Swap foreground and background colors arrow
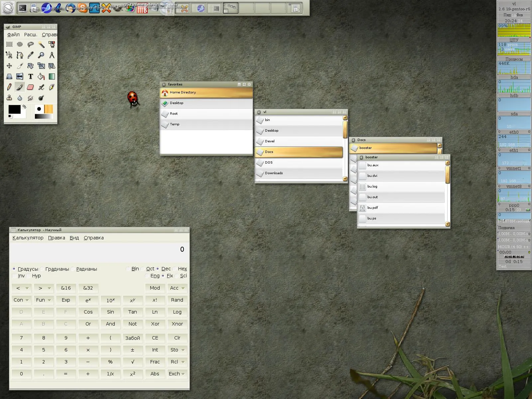Image resolution: width=532 pixels, height=399 pixels. (24, 107)
